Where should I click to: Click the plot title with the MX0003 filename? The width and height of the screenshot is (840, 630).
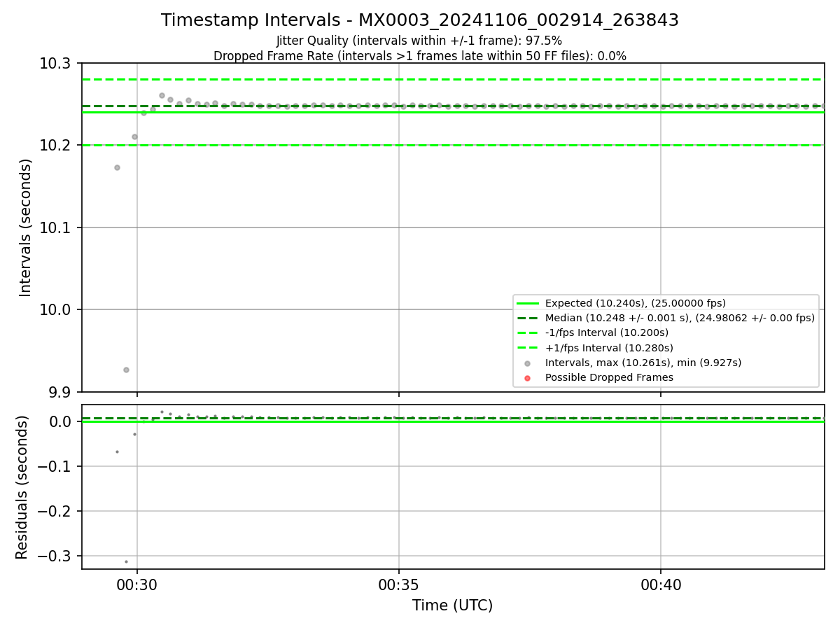419,20
